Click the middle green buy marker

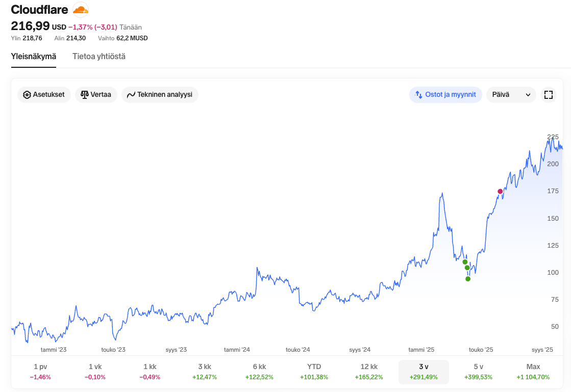pos(467,268)
